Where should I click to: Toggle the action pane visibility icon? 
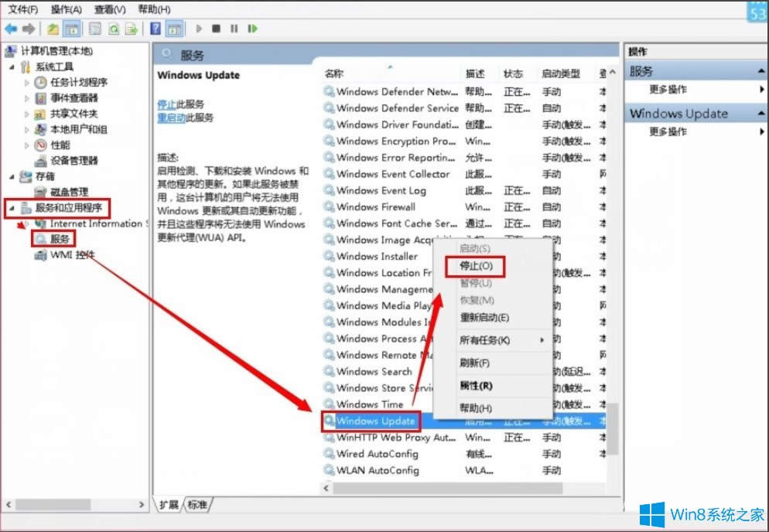click(176, 29)
